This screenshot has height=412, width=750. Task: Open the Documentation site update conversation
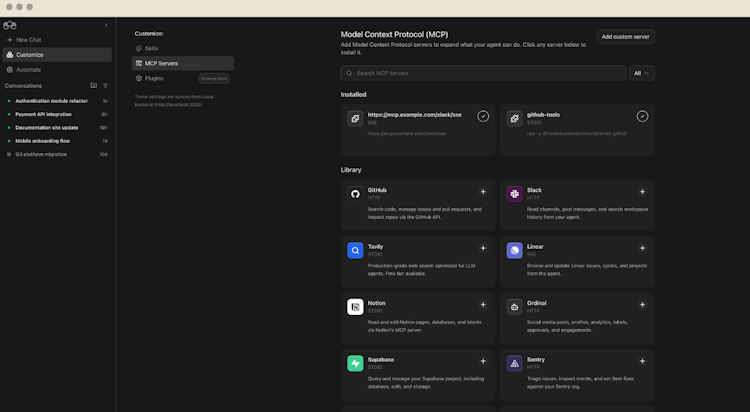coord(57,128)
